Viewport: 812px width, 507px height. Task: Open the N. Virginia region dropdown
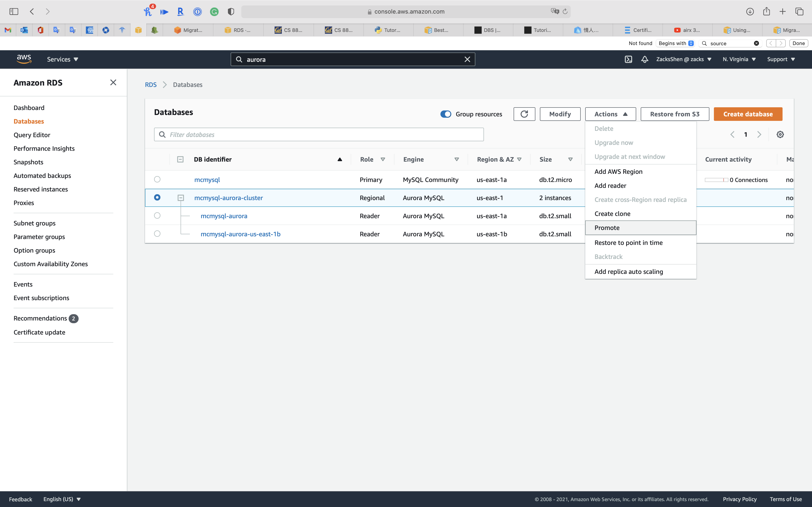739,59
